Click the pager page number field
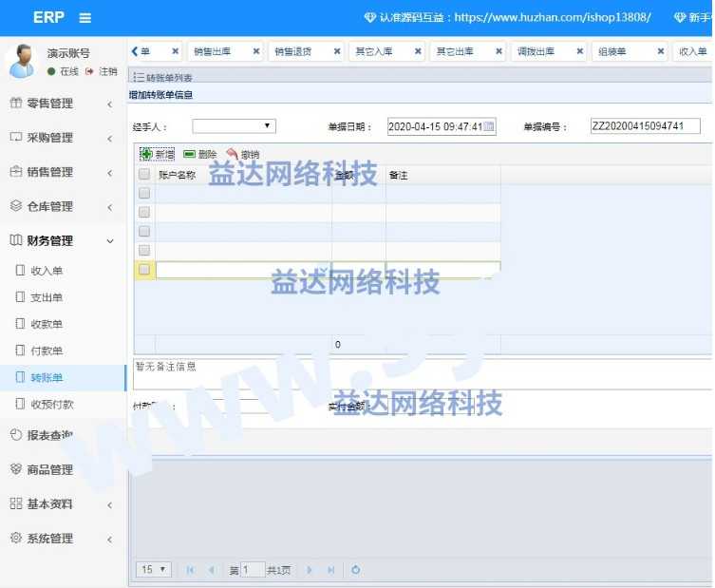715x588 pixels. 253,569
